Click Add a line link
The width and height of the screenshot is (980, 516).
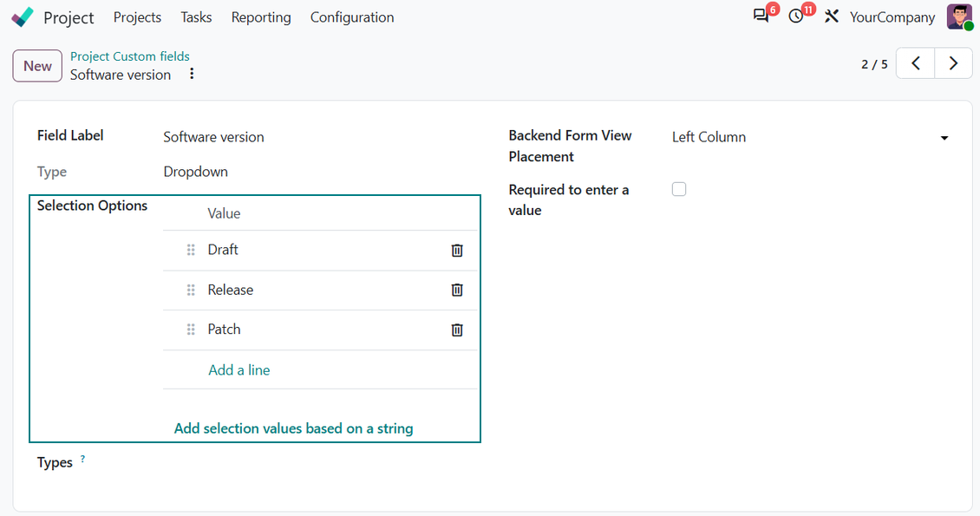click(239, 369)
